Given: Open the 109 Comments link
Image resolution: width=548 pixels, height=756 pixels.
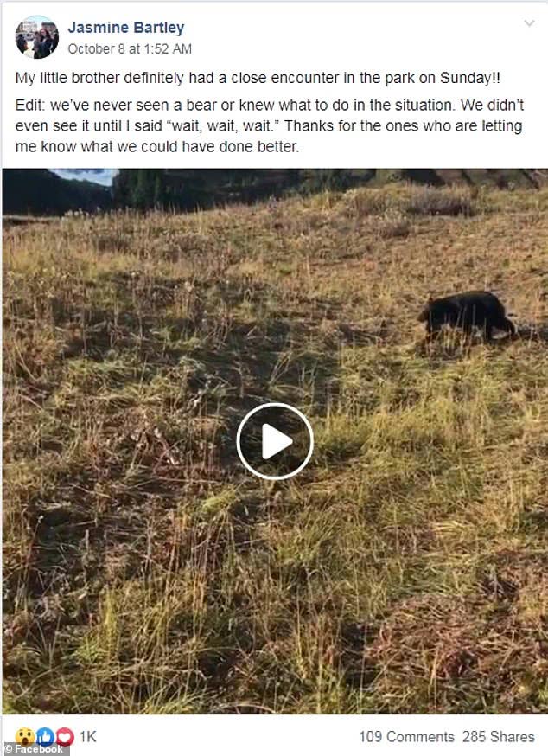Looking at the screenshot, I should click(406, 737).
